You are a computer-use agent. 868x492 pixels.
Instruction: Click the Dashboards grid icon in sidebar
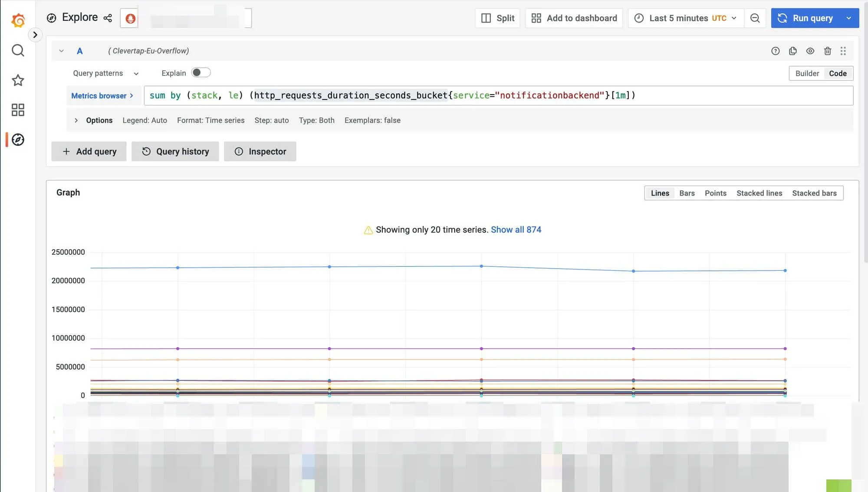(18, 111)
